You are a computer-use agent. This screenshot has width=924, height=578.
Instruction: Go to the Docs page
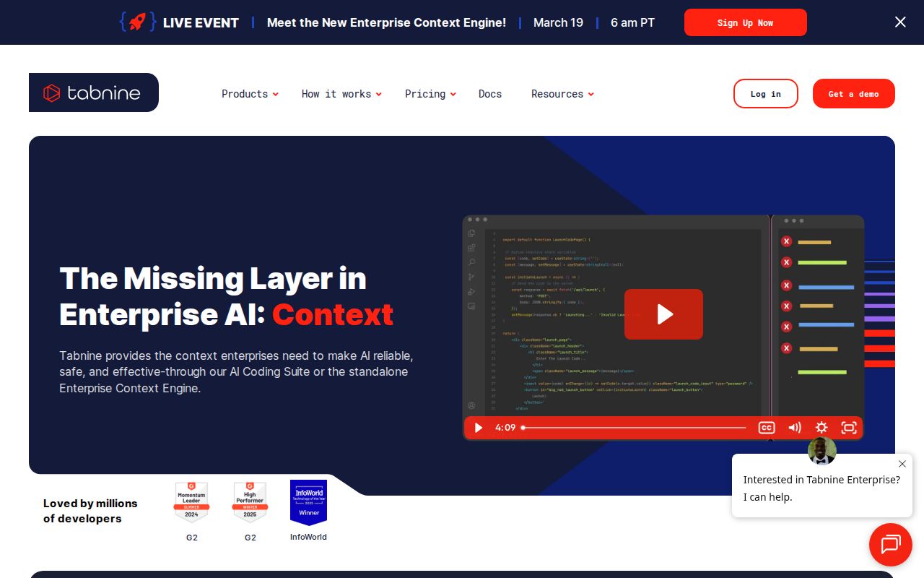click(x=490, y=94)
